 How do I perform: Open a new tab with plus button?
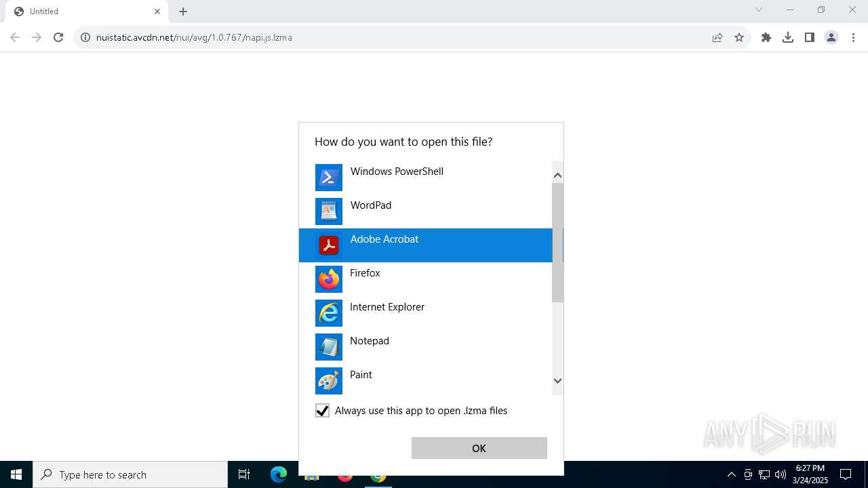183,12
